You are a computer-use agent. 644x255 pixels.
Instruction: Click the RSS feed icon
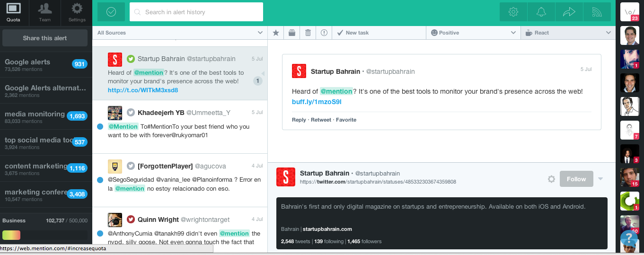pos(597,12)
